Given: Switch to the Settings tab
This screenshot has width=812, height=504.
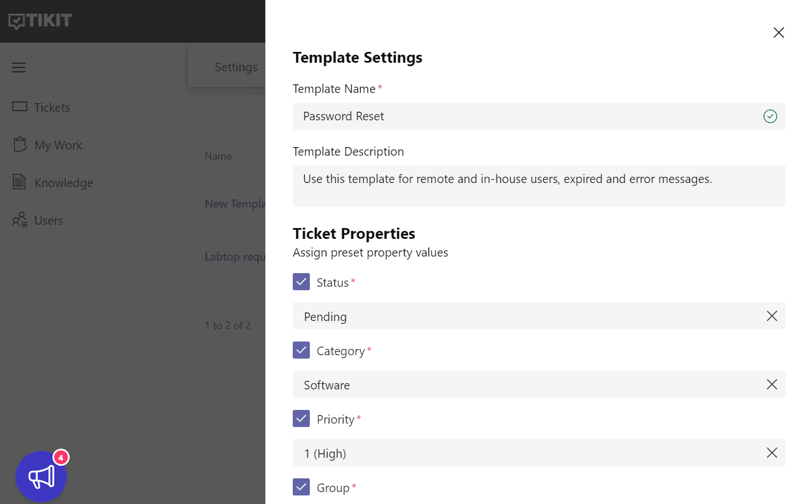Looking at the screenshot, I should pos(236,67).
